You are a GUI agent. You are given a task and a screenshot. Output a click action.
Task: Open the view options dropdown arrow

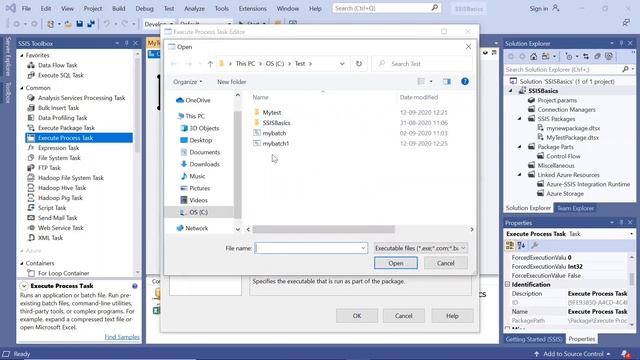point(431,82)
